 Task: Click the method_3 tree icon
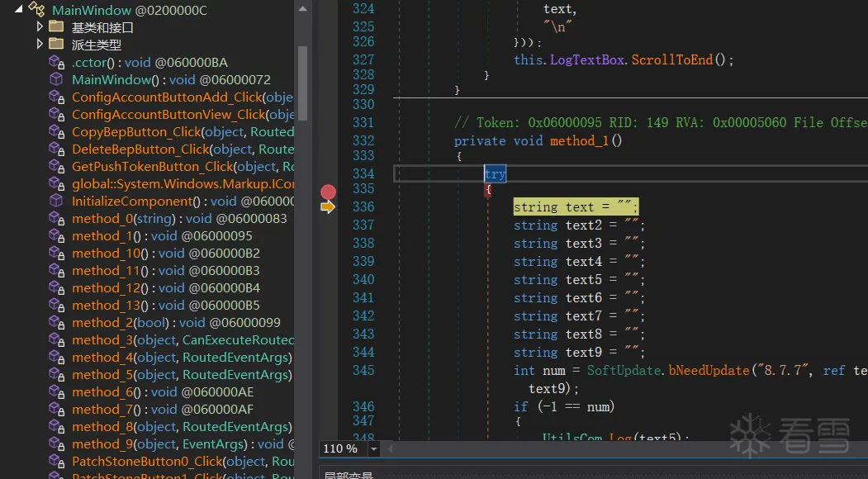tap(56, 339)
